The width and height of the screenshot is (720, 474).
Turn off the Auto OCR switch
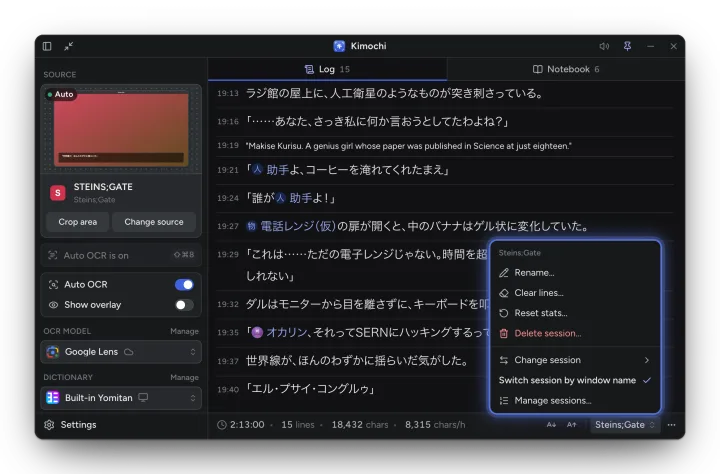(x=184, y=285)
